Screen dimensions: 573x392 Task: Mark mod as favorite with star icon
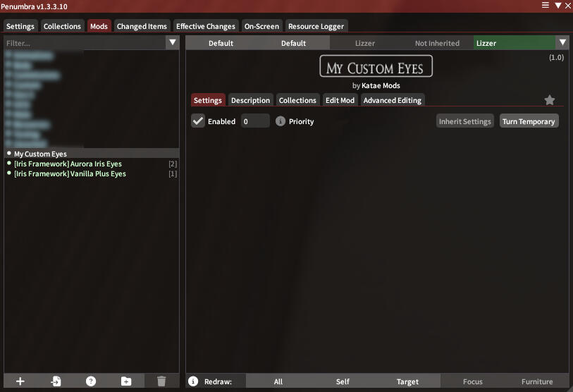point(550,100)
